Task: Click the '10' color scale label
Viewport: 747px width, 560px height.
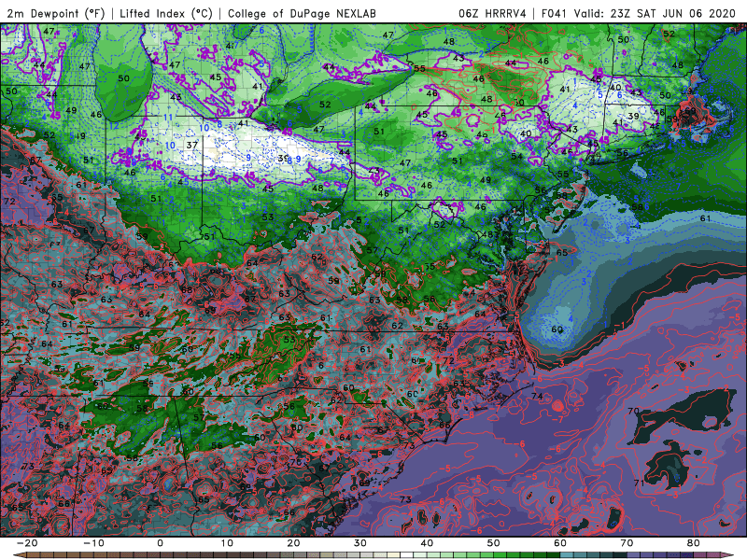Action: tap(227, 543)
